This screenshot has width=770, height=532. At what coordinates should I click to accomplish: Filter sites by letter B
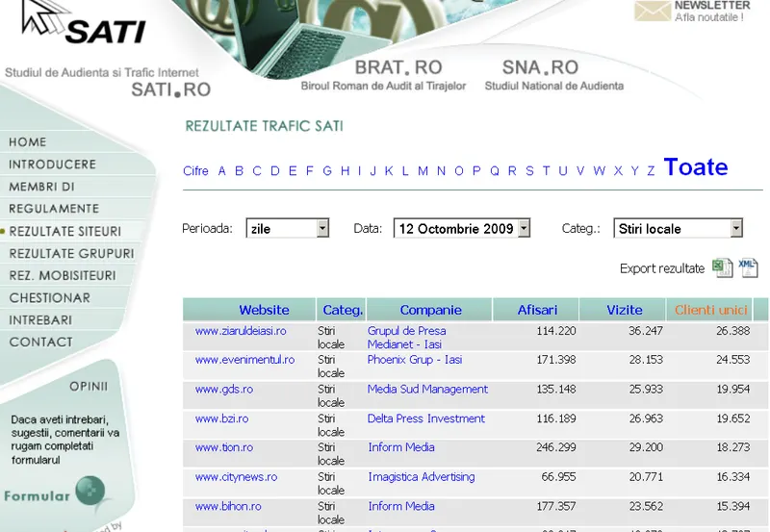click(x=239, y=171)
